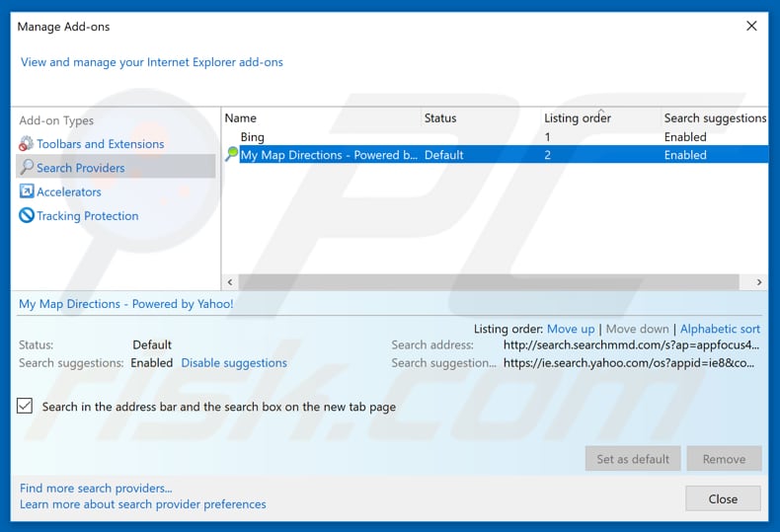Select My Map Directions provider row

point(495,155)
